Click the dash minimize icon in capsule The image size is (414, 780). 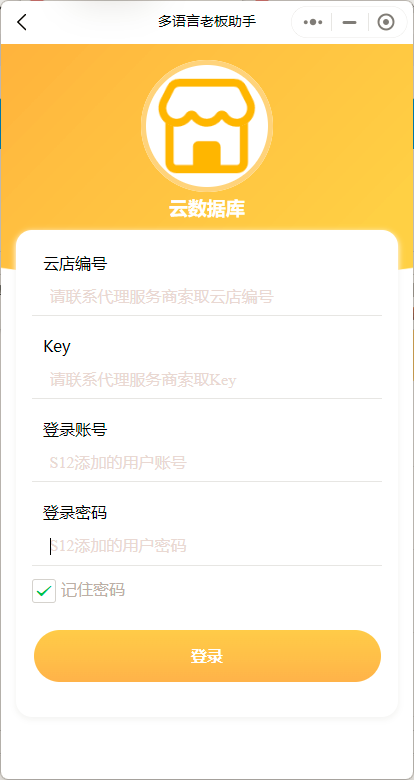(350, 22)
